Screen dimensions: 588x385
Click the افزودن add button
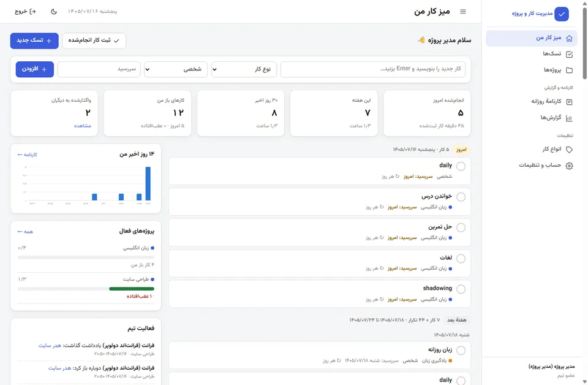point(35,69)
